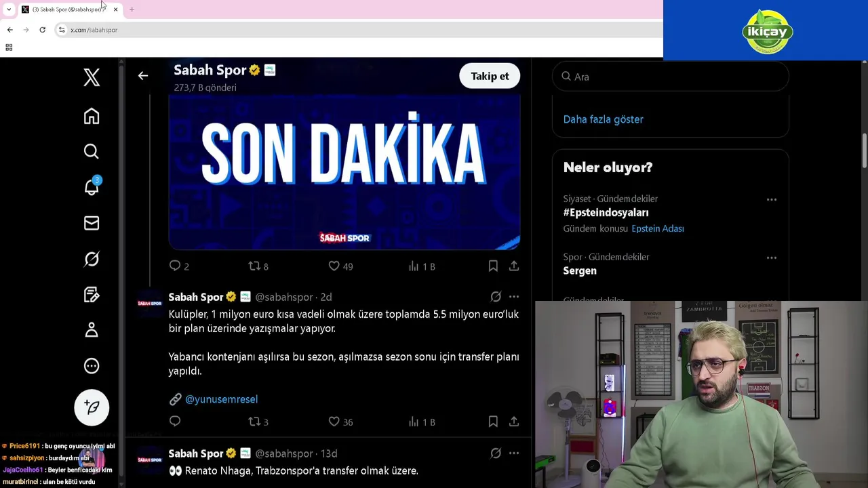Repost the Kulüpler post with 3 reposts
Image resolution: width=868 pixels, height=488 pixels.
click(258, 422)
